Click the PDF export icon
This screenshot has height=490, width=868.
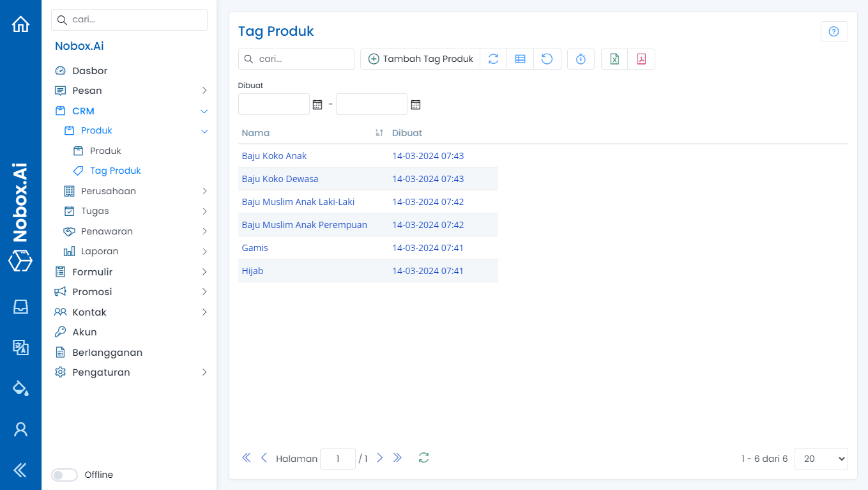pos(641,59)
